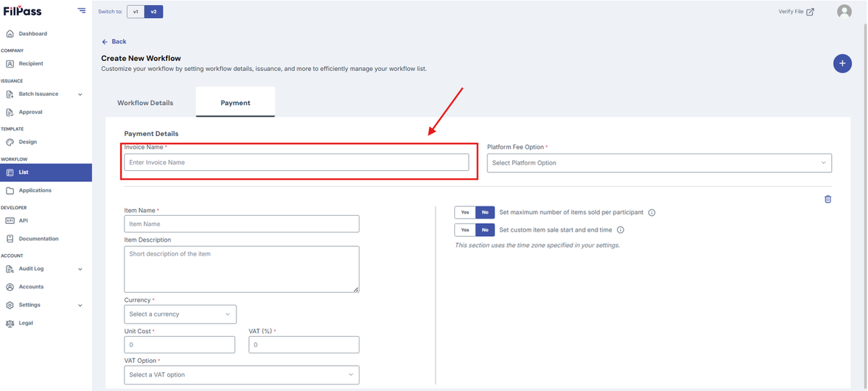
Task: Click the time zone note text
Action: coord(537,245)
